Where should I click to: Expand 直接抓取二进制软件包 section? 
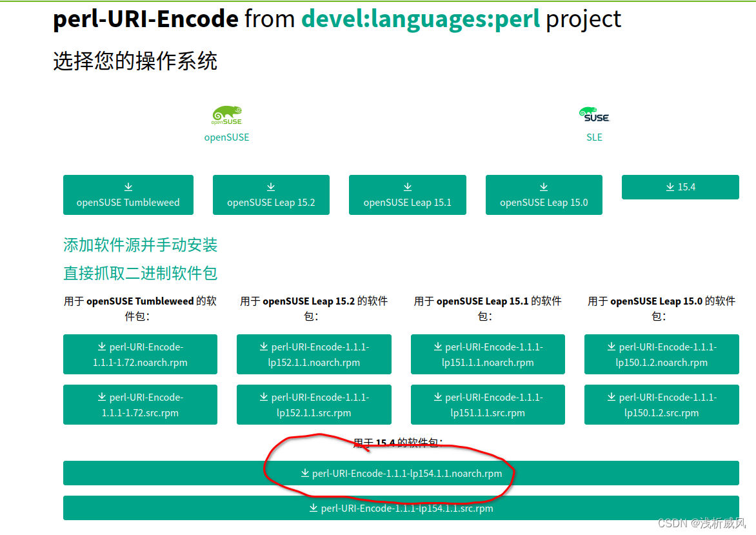coord(141,274)
